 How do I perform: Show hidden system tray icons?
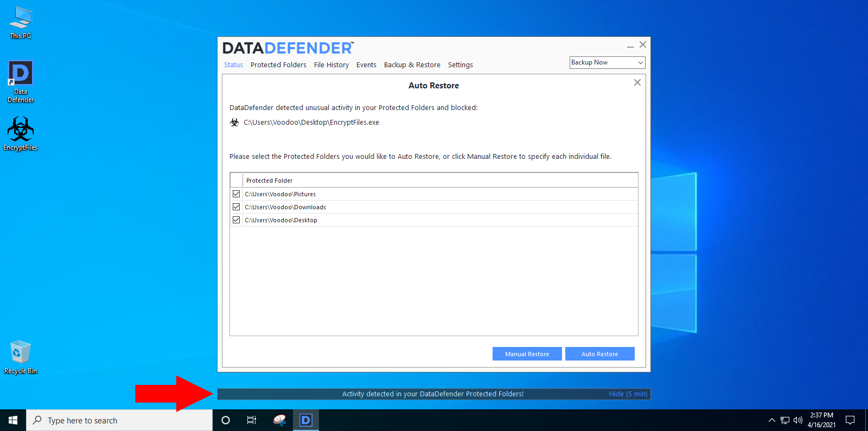[x=771, y=420]
